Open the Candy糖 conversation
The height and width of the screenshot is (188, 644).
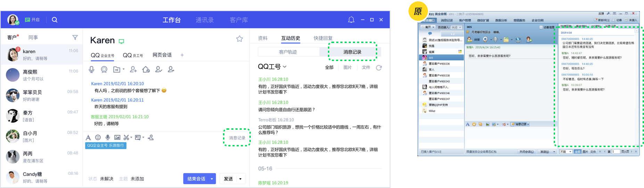(x=42, y=177)
